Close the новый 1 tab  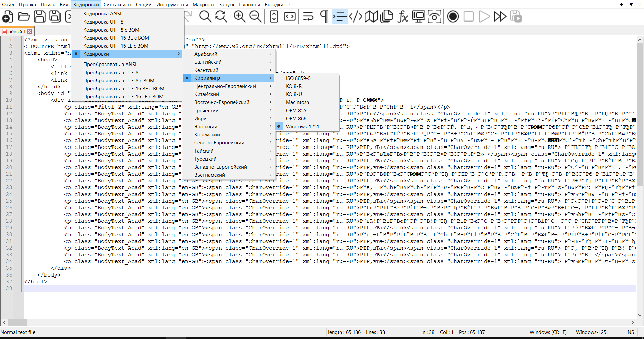(30, 31)
